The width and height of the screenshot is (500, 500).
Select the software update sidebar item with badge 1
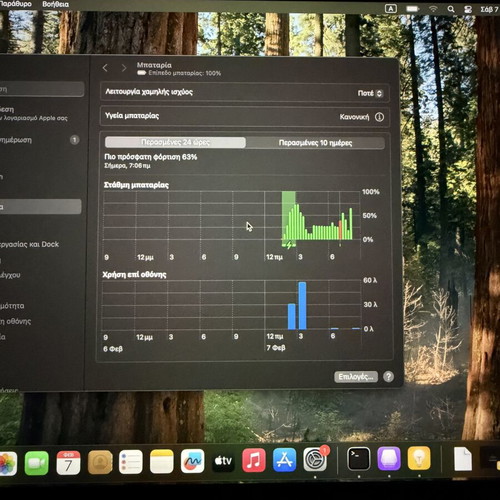point(40,140)
